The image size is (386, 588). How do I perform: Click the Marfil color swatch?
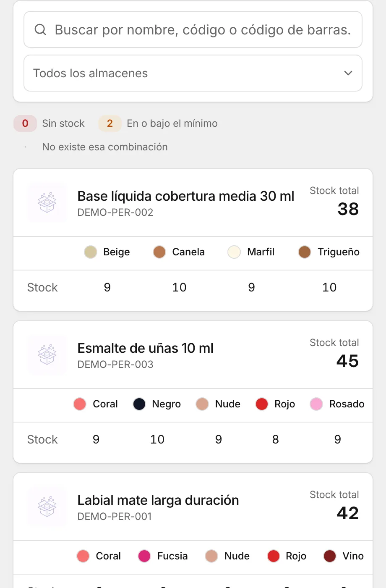234,252
